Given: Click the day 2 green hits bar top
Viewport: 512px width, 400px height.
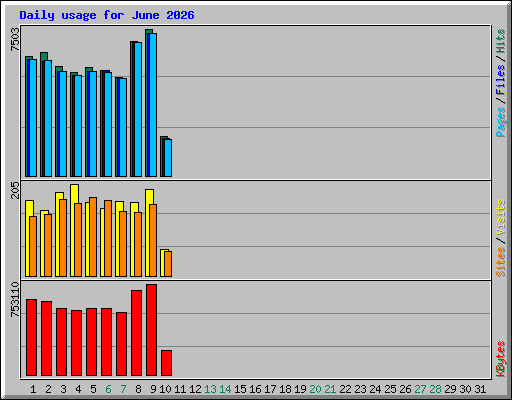Looking at the screenshot, I should pos(44,56).
